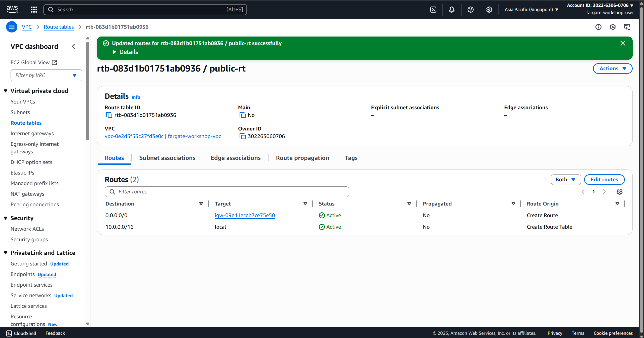Switch to the Subnet associations tab
644x338 pixels.
tap(167, 158)
